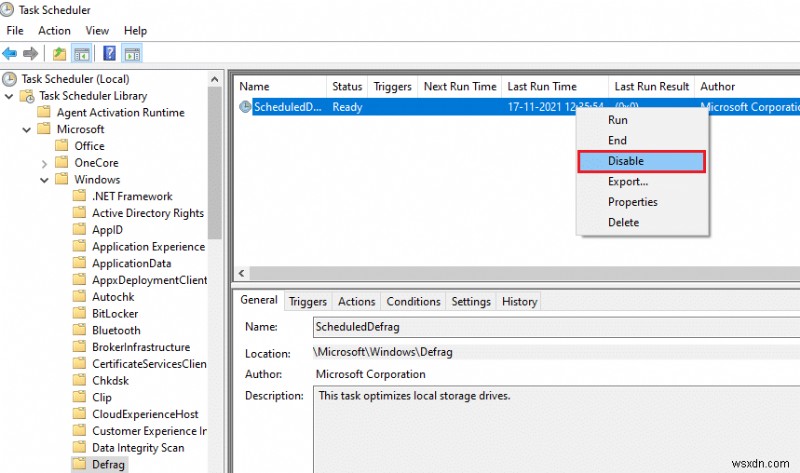Select the AppxDeploymentClient folder
Image resolution: width=800 pixels, height=473 pixels.
pos(149,280)
